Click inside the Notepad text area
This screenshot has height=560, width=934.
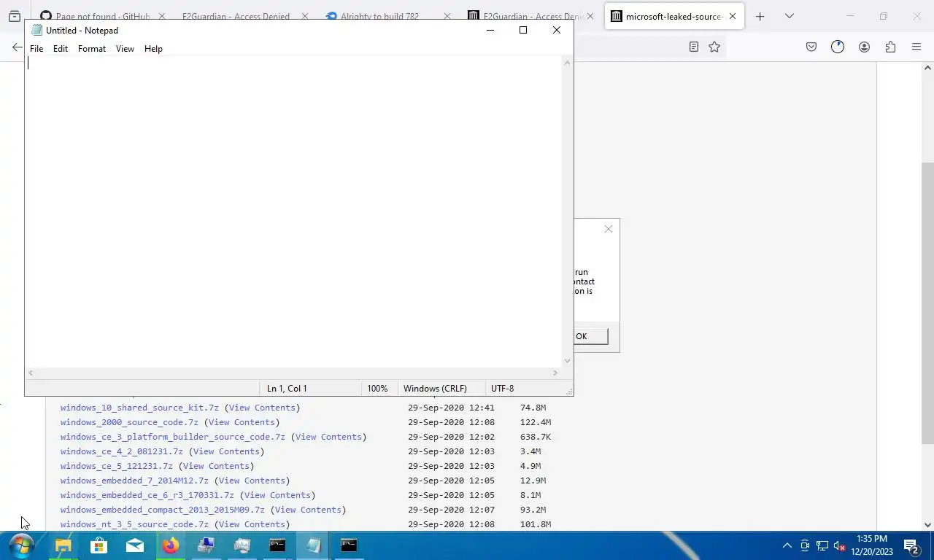coord(293,211)
